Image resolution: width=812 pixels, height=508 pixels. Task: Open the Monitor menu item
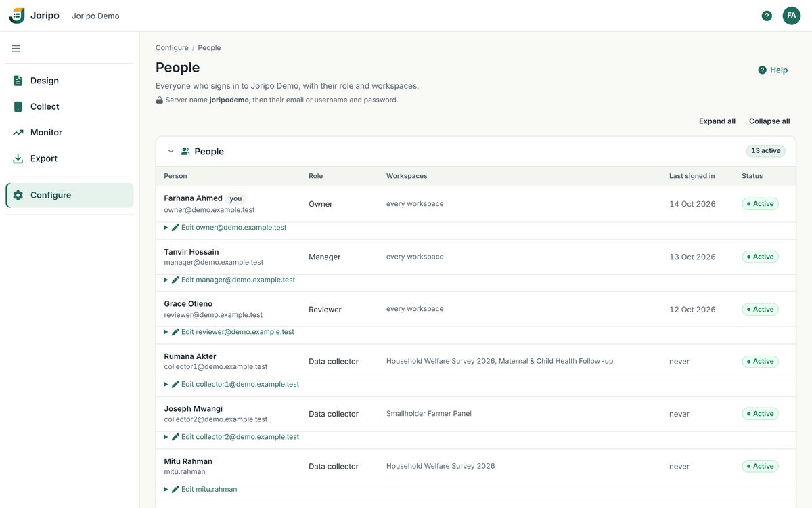pos(70,133)
